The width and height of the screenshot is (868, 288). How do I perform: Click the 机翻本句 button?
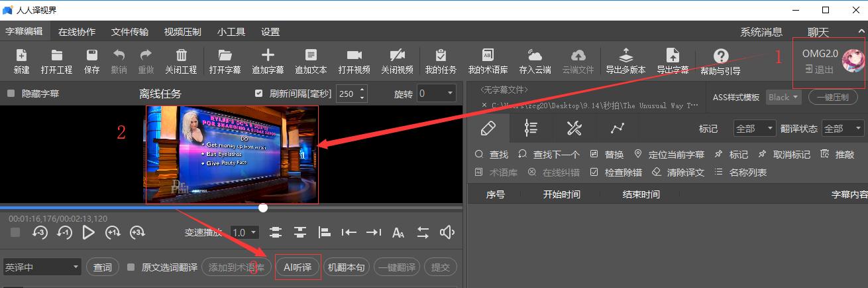point(346,267)
